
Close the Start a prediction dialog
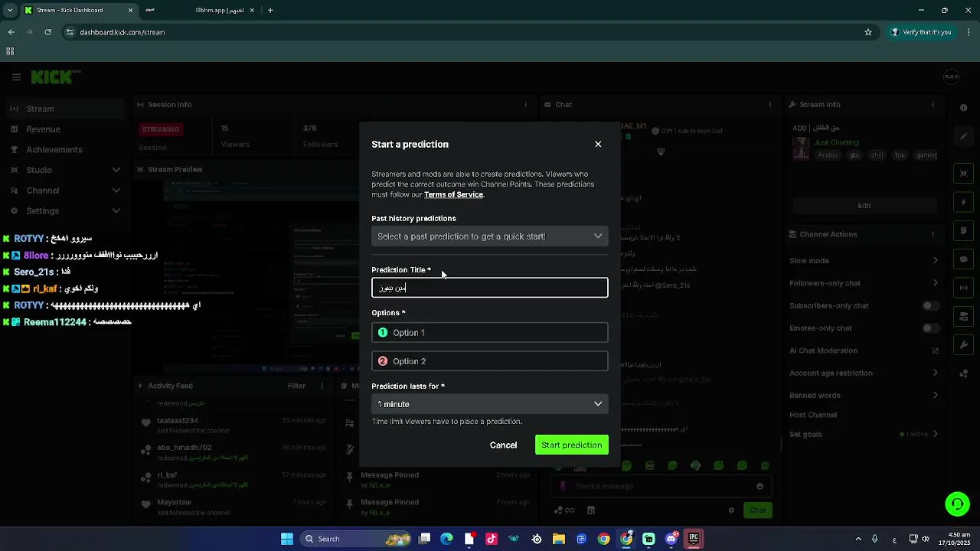click(x=598, y=144)
